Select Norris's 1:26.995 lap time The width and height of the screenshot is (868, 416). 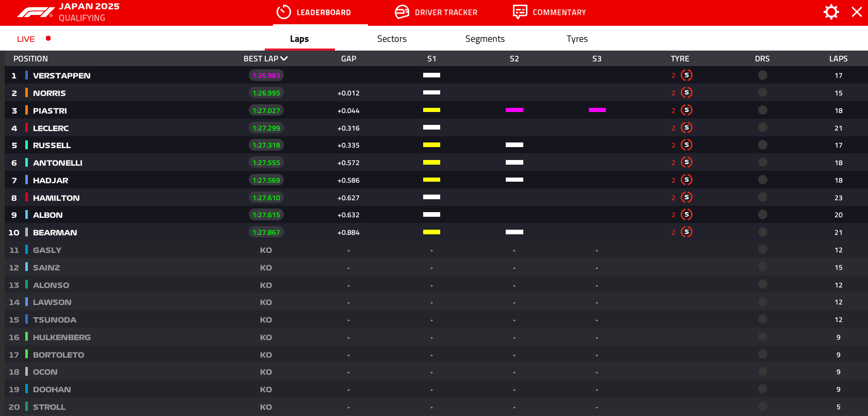tap(266, 93)
